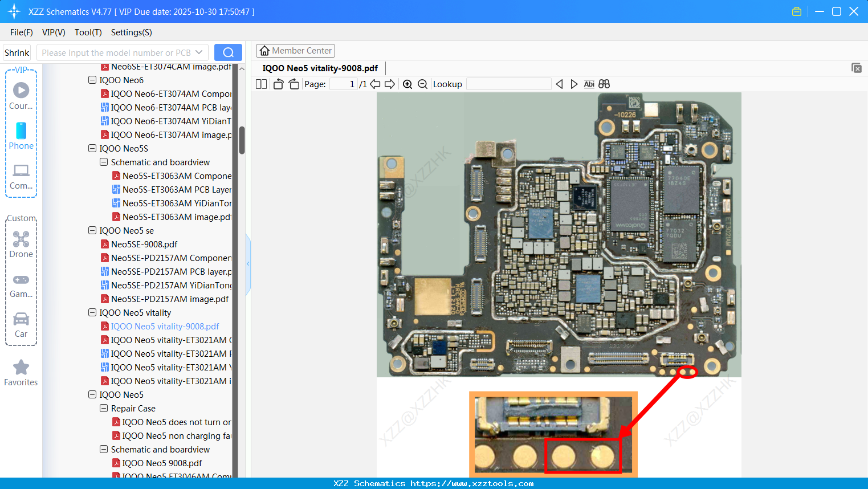Select the Phone category
868x489 pixels.
21,136
